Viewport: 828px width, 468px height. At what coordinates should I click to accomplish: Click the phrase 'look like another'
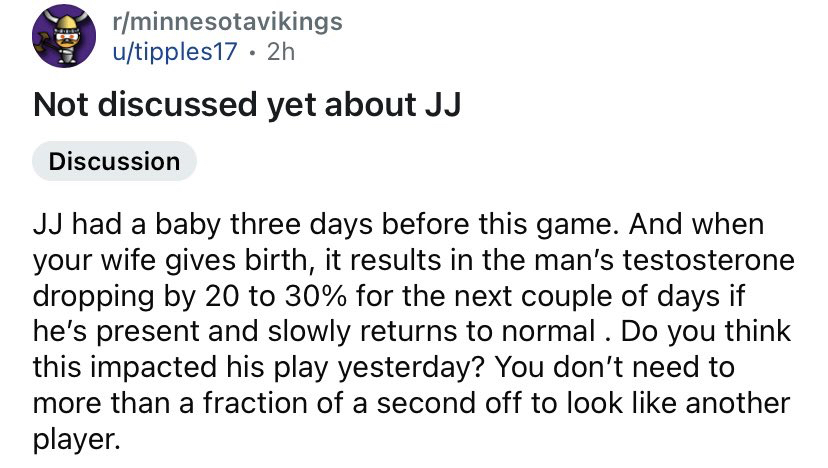coord(679,404)
